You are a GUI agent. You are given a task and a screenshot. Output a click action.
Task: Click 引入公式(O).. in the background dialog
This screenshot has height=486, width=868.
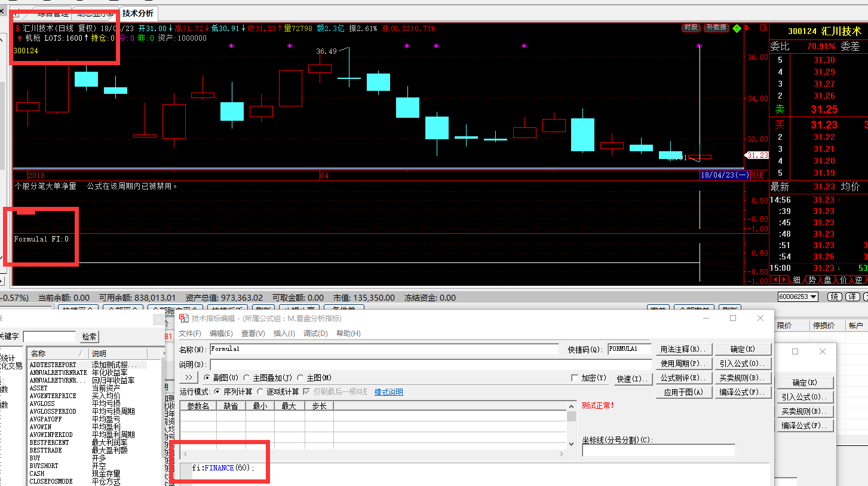805,397
